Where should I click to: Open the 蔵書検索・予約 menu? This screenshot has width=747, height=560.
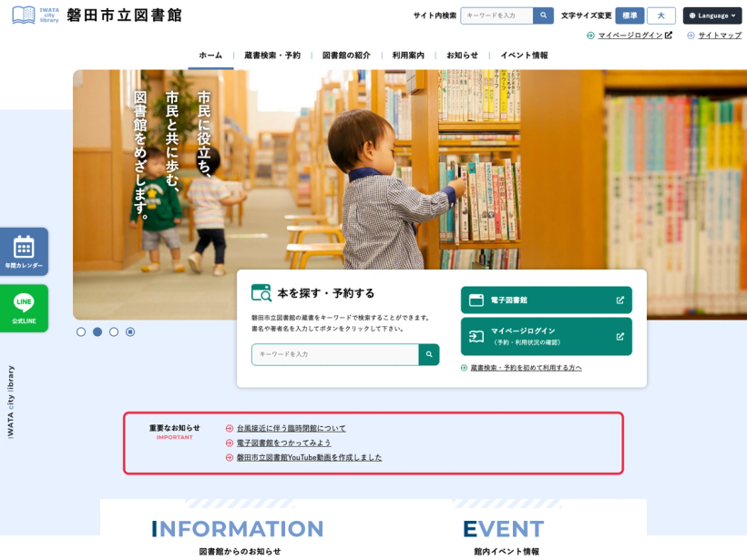[x=272, y=56]
